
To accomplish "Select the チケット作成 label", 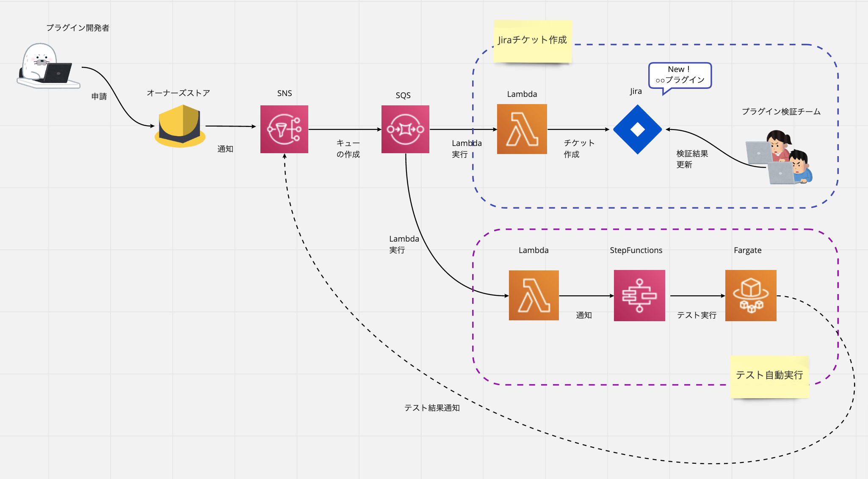I will 579,149.
